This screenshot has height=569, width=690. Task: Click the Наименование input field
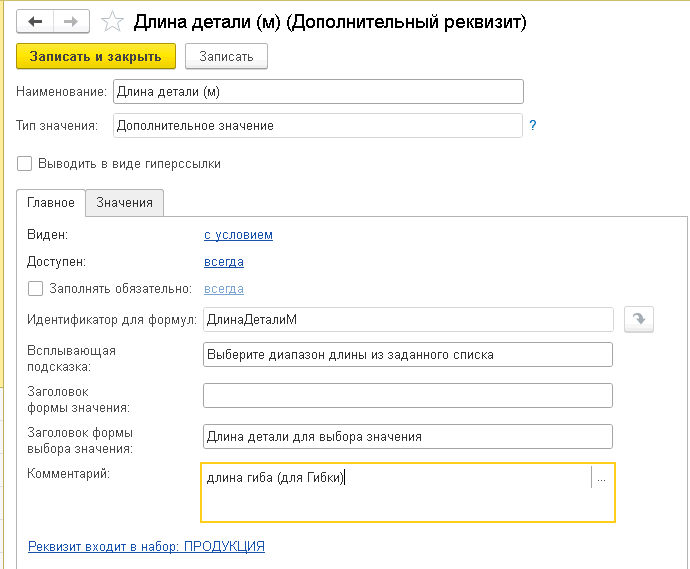[318, 92]
